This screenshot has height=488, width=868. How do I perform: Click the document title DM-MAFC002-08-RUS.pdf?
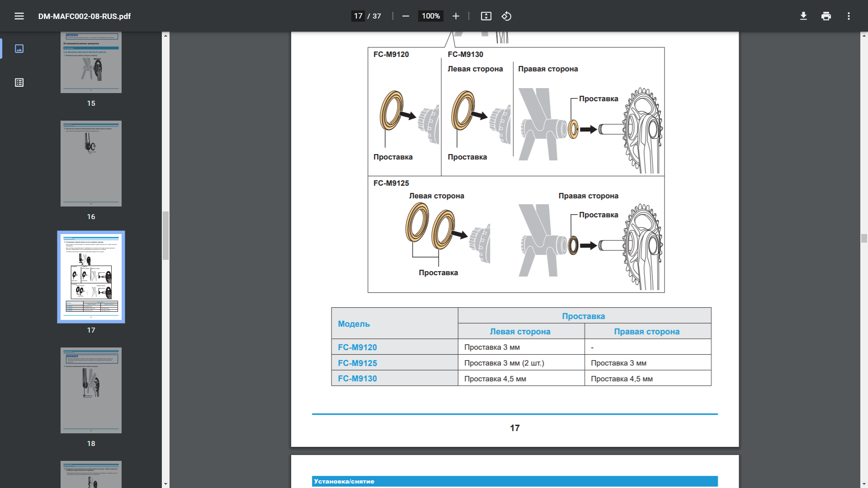coord(85,16)
